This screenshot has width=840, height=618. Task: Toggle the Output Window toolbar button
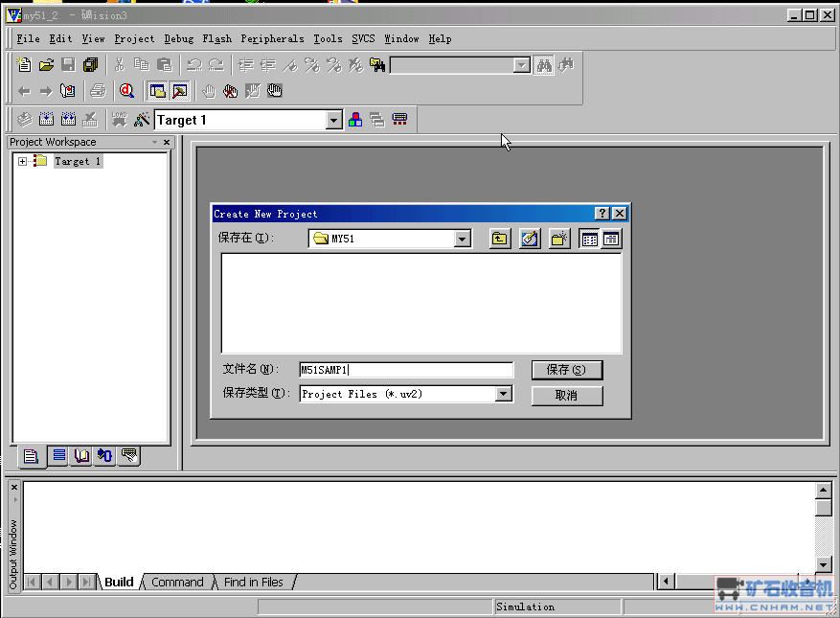tap(180, 91)
